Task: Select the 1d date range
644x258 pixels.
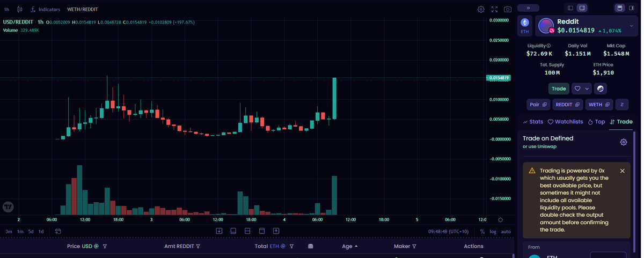Action: [x=41, y=231]
